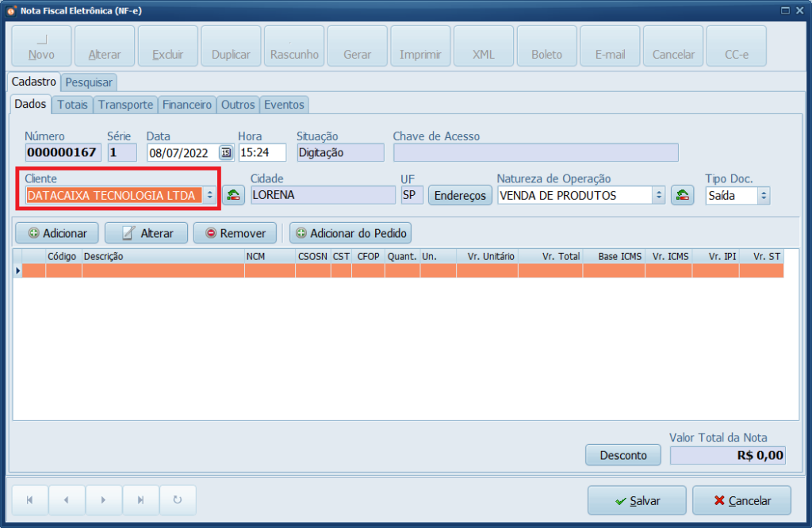Go to the next record arrow

click(x=103, y=500)
